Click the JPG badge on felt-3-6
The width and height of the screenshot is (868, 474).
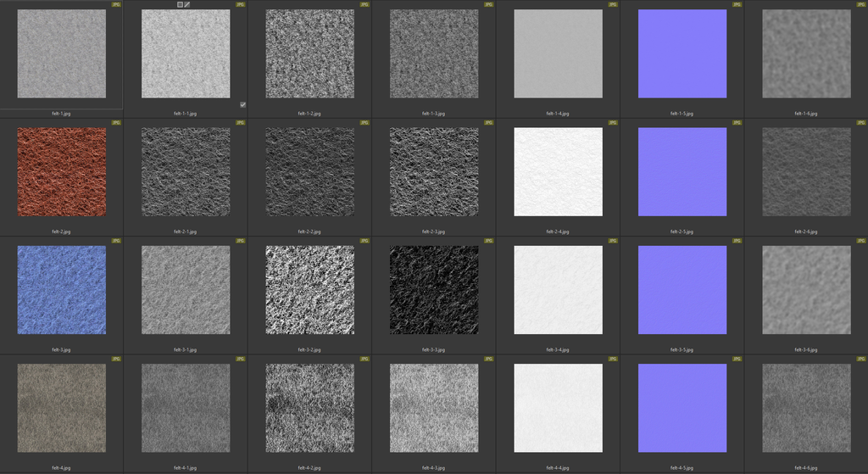click(x=861, y=241)
